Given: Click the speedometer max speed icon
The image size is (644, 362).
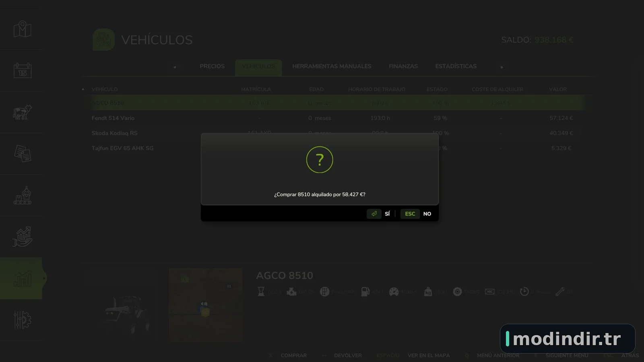Looking at the screenshot, I should click(x=394, y=292).
